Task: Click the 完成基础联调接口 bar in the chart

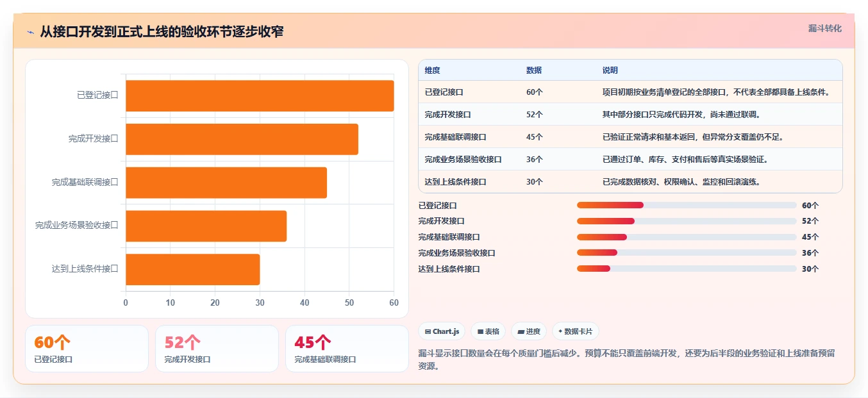Action: click(226, 183)
